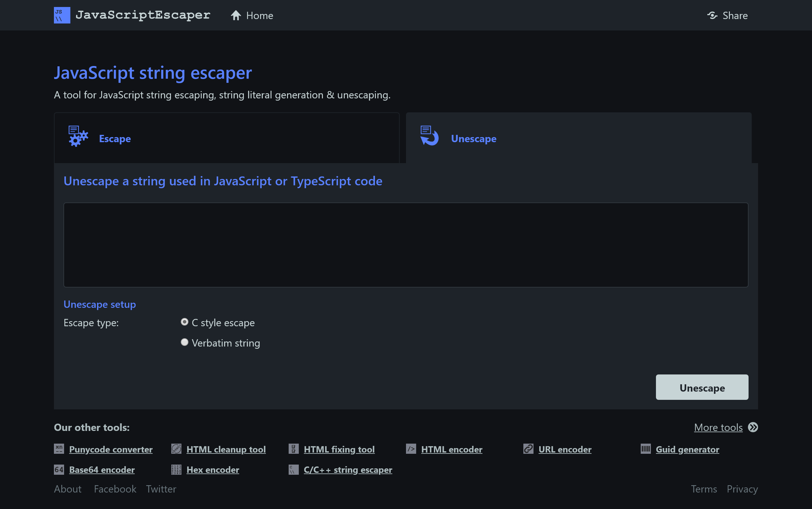Open the Twitter footer link
Screen dimensions: 812x509
pyautogui.click(x=161, y=489)
